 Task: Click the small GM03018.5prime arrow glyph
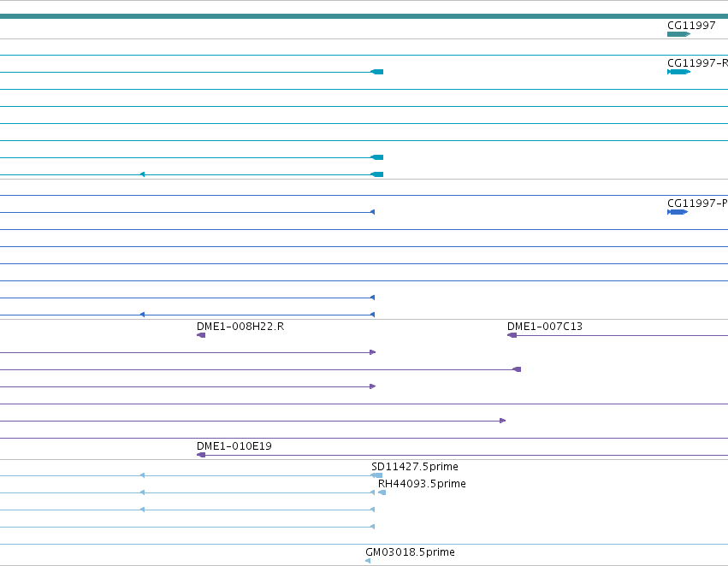368,561
